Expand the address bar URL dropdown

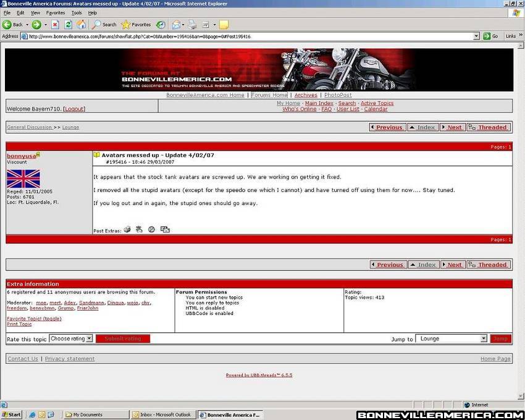(477, 36)
